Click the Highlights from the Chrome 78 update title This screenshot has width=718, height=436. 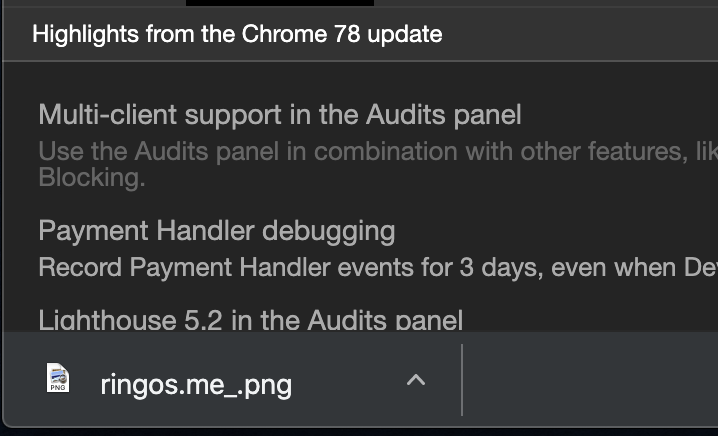(237, 34)
